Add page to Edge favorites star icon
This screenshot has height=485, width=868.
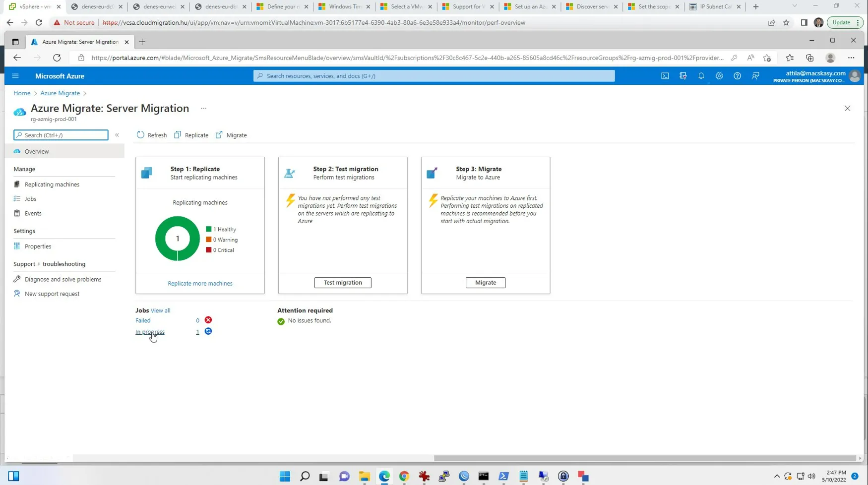pos(767,58)
